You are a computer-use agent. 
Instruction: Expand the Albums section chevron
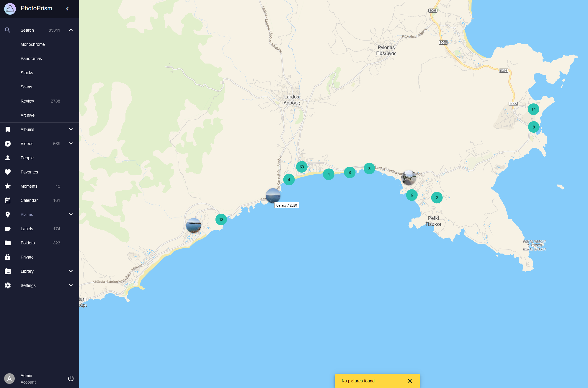click(71, 129)
